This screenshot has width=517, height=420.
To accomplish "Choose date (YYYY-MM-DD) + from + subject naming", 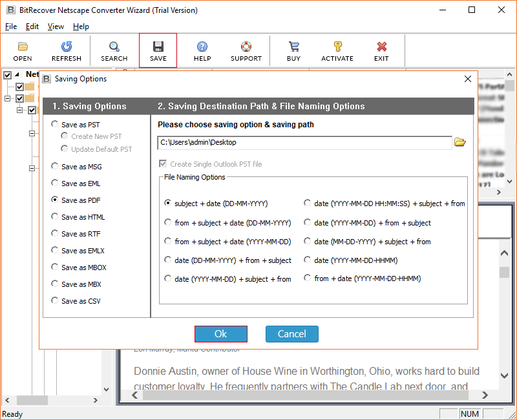I will pos(367,223).
